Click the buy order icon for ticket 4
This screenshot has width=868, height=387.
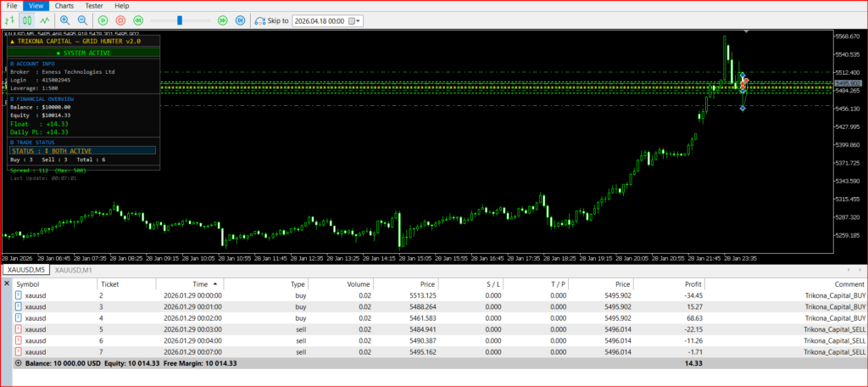click(19, 317)
